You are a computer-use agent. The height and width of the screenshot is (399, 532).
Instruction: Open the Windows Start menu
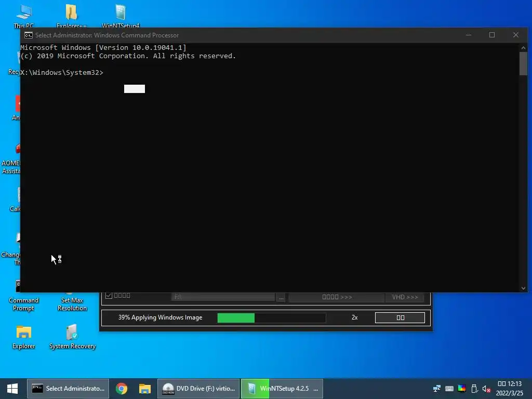click(x=12, y=389)
